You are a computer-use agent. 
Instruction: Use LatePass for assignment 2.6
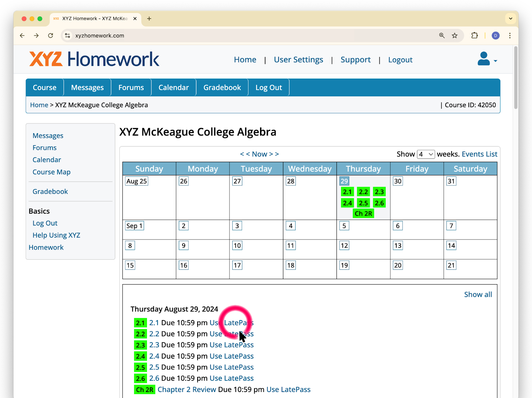pos(232,378)
